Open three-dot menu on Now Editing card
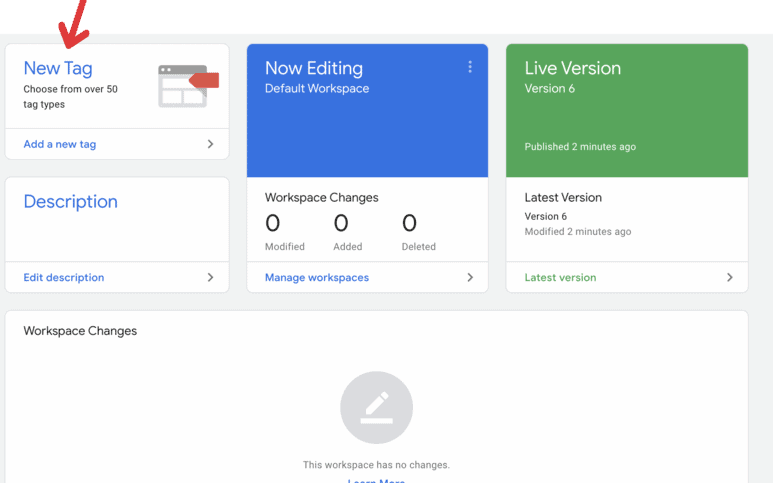 click(x=470, y=67)
